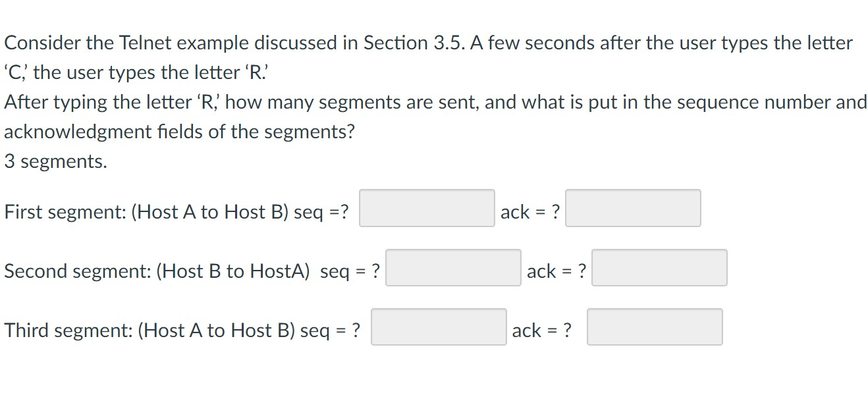Click the words 'sequence number and'
Image resolution: width=868 pixels, height=395 pixels.
click(x=765, y=103)
